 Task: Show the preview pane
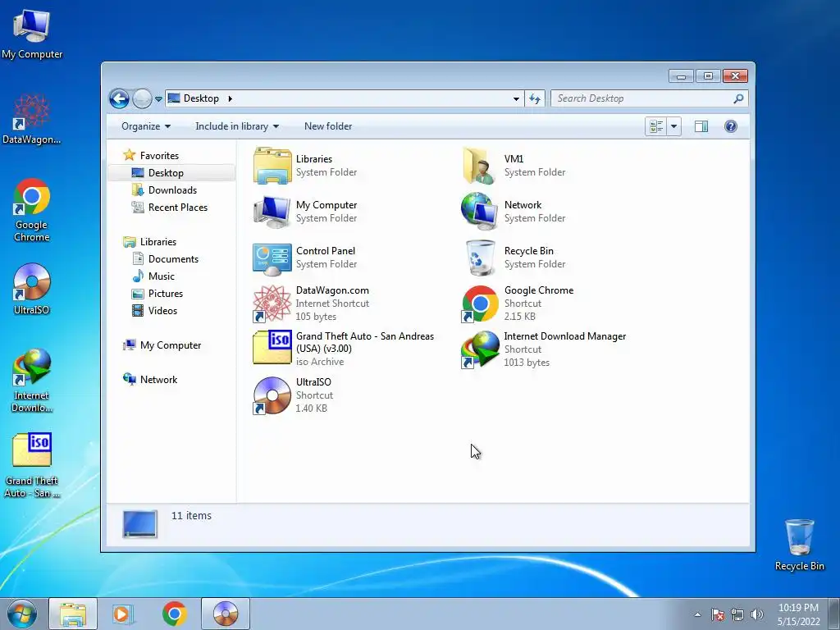point(701,126)
